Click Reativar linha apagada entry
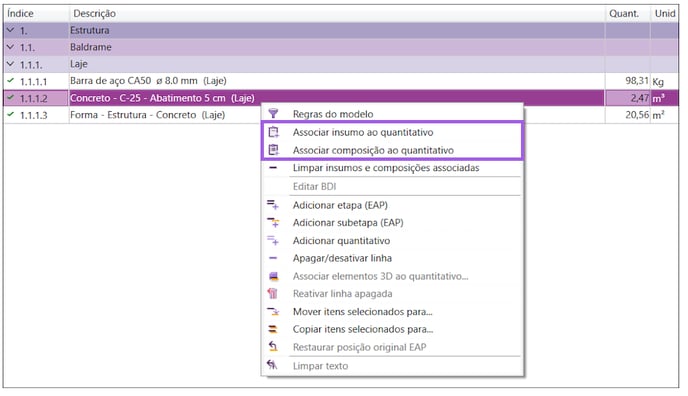 tap(392, 294)
